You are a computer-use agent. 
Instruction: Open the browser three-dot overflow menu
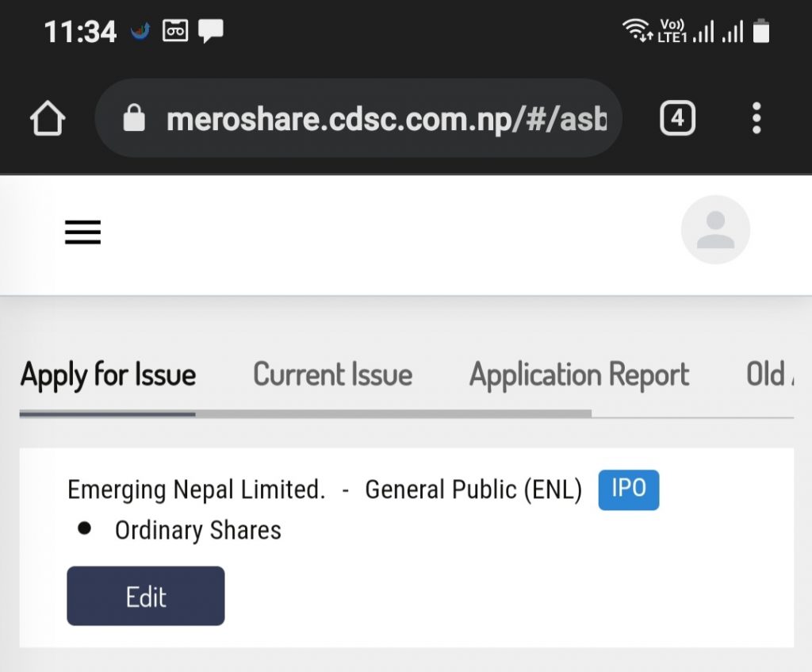(x=756, y=118)
